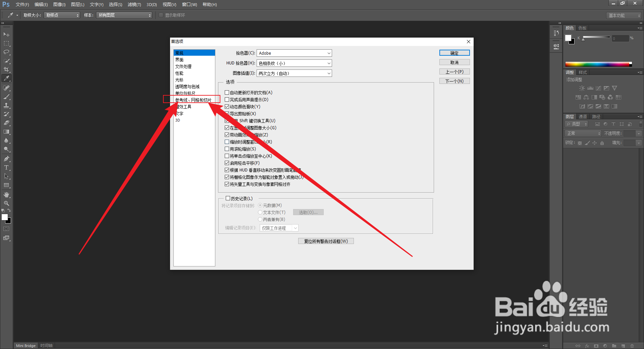Select the Spot Healing Brush tool

[6, 88]
